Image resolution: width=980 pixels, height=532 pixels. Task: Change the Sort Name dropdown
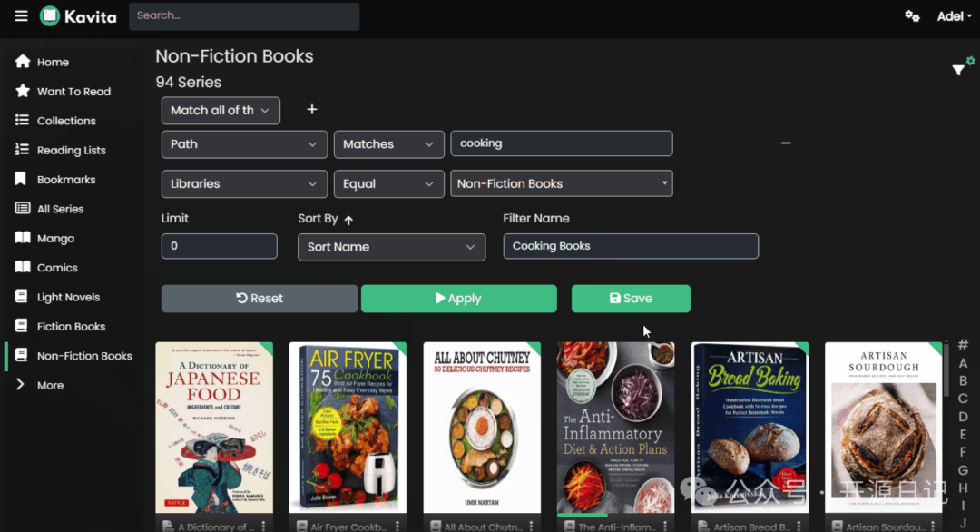(x=391, y=247)
